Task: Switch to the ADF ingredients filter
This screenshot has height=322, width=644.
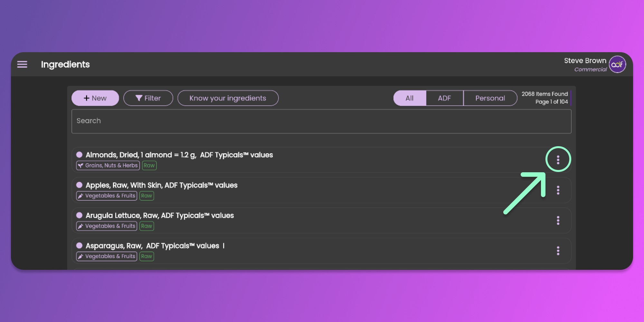Action: click(x=444, y=98)
